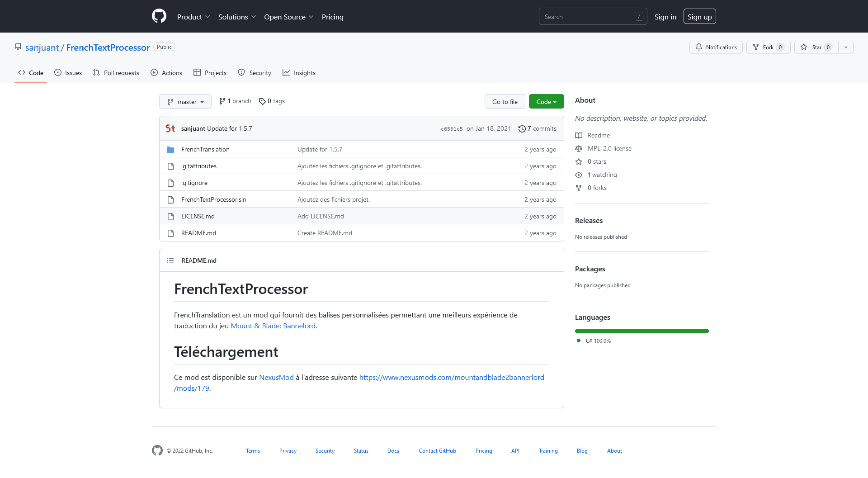868x478 pixels.
Task: Click the scales icon beside MPL-2.0 license
Action: 579,148
